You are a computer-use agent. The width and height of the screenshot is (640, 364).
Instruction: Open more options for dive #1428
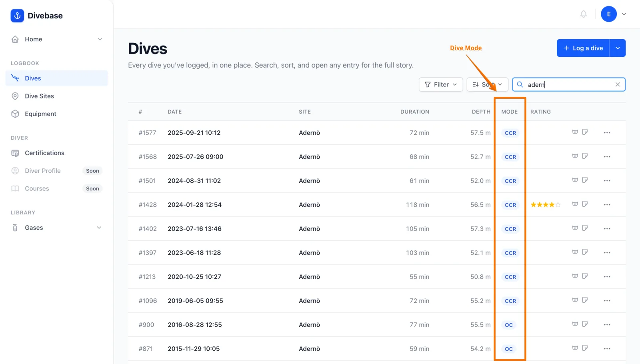607,205
